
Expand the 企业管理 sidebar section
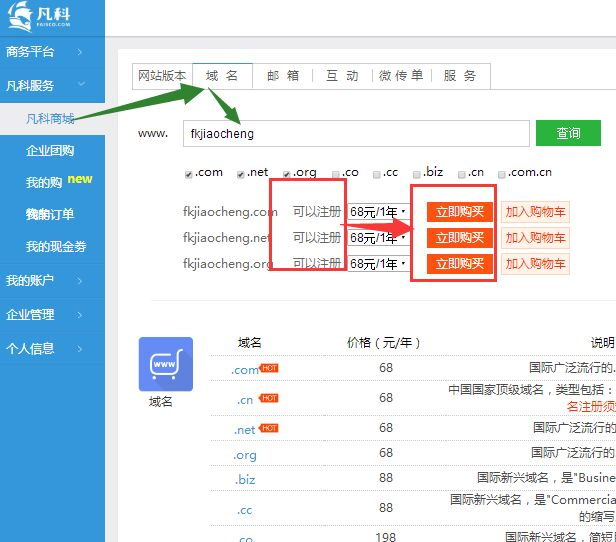(x=52, y=315)
